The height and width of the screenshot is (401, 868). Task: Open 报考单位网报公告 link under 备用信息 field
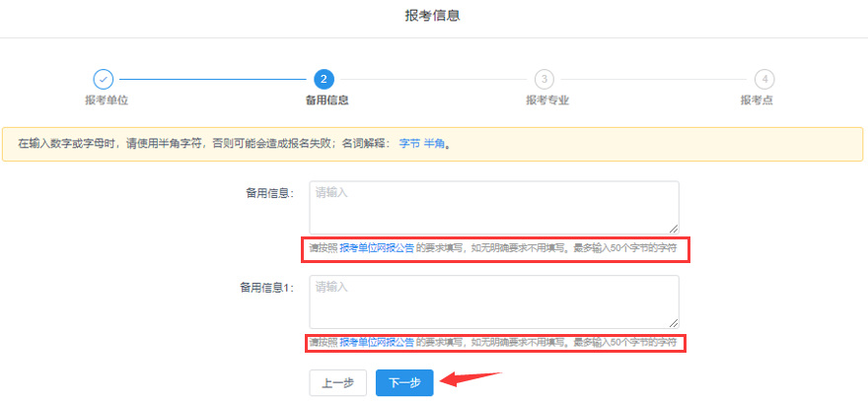pos(376,249)
